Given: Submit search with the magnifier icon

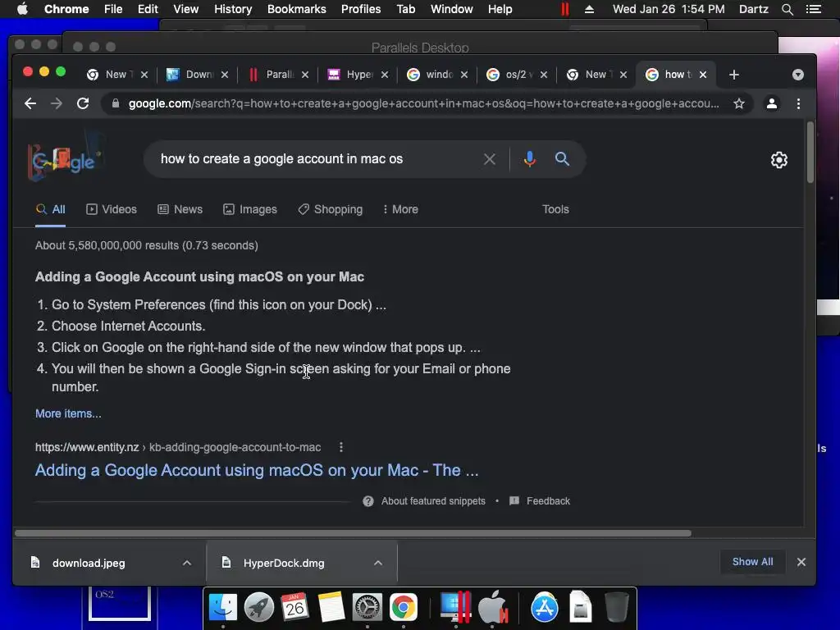Looking at the screenshot, I should coord(562,158).
